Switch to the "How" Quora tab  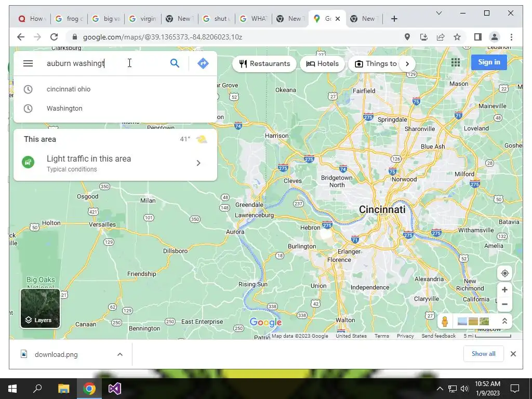32,19
